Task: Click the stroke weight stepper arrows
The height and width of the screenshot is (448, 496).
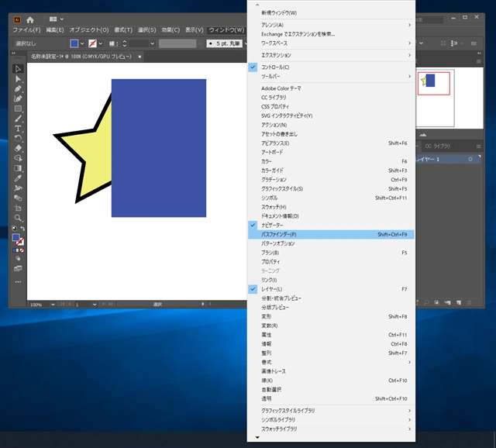Action: 124,43
